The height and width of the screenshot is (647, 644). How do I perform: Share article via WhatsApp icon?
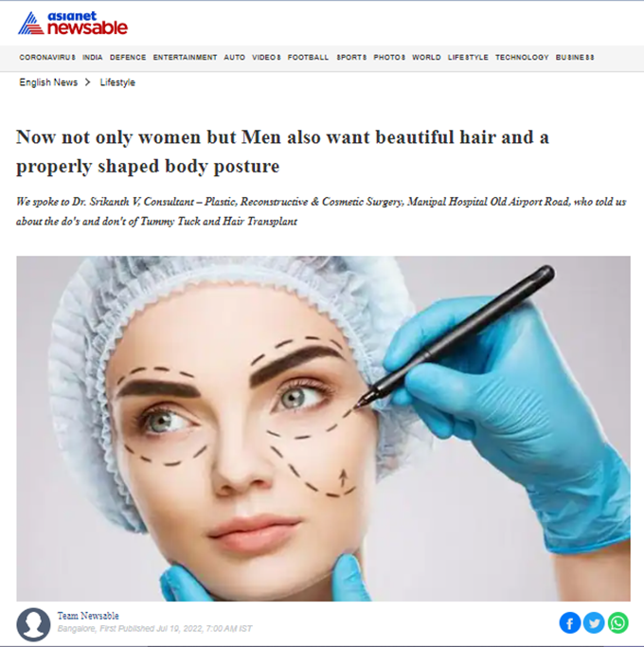point(618,622)
